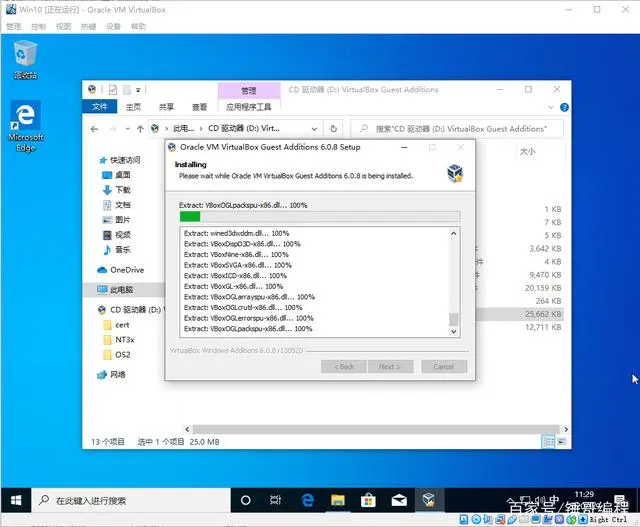
Task: Refresh the Explorer address bar location
Action: click(x=333, y=129)
